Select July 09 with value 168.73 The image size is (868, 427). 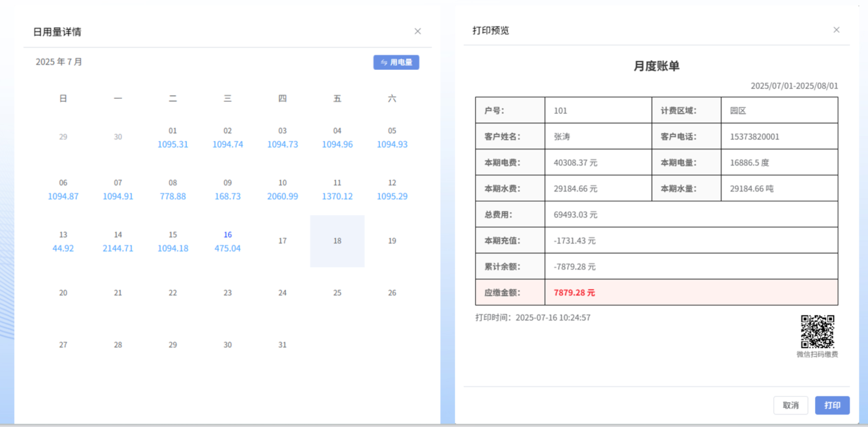point(228,189)
